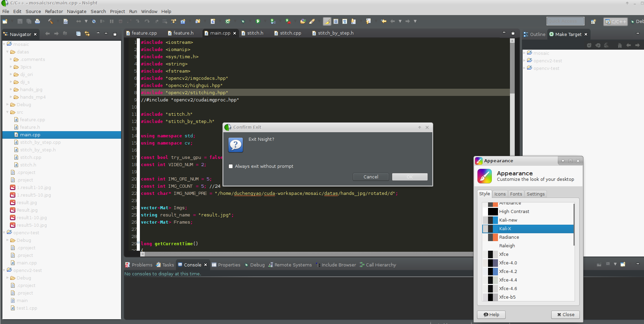The width and height of the screenshot is (644, 324).
Task: Click the green Run button in toolbar
Action: click(258, 21)
